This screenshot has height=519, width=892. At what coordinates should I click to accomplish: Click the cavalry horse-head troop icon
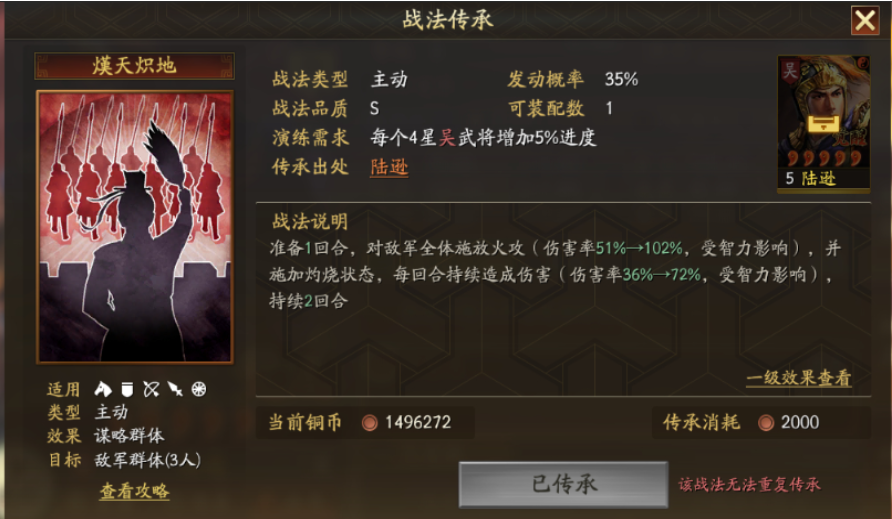pyautogui.click(x=103, y=389)
